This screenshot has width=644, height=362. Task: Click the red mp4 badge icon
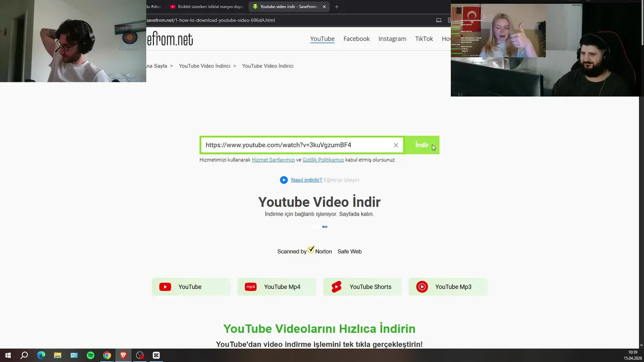tap(251, 287)
